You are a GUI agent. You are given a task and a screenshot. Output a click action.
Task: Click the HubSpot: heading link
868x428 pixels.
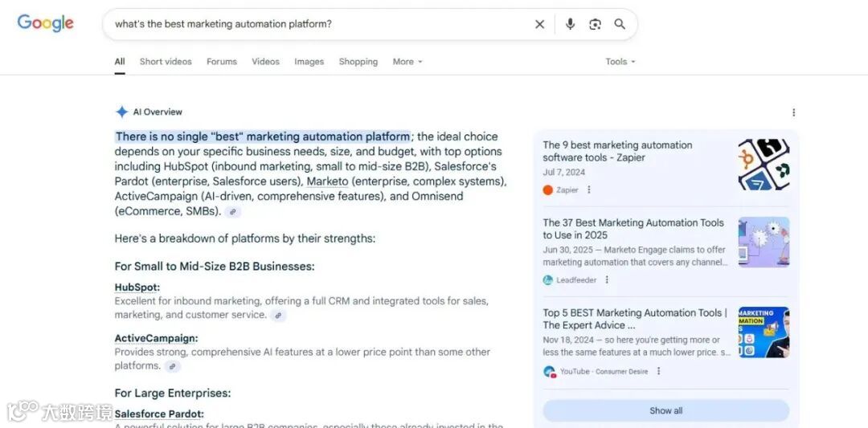coord(137,287)
